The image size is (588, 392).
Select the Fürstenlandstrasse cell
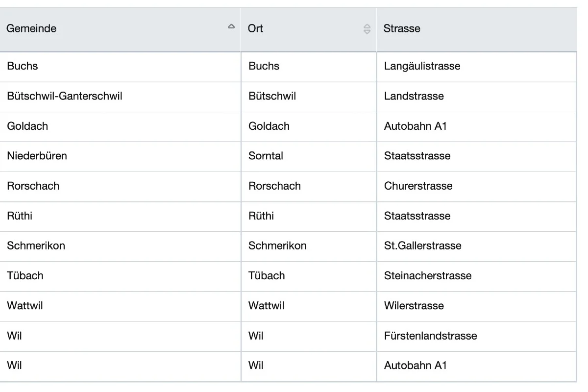477,336
